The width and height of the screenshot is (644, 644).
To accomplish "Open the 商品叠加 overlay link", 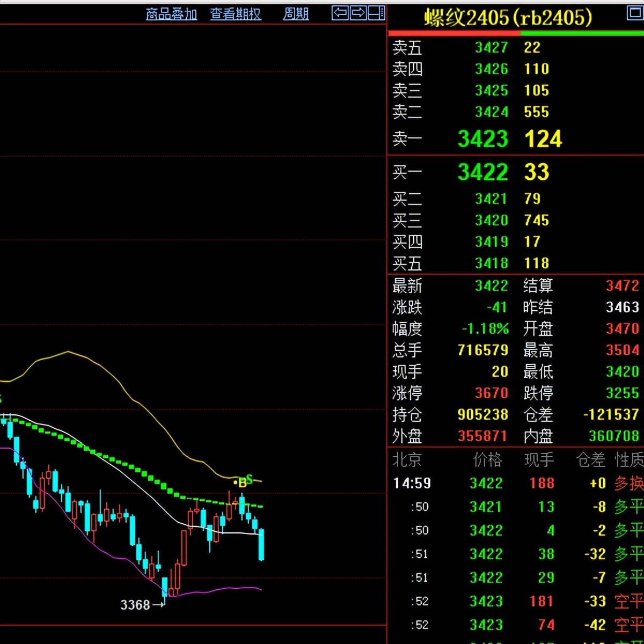I will [172, 14].
